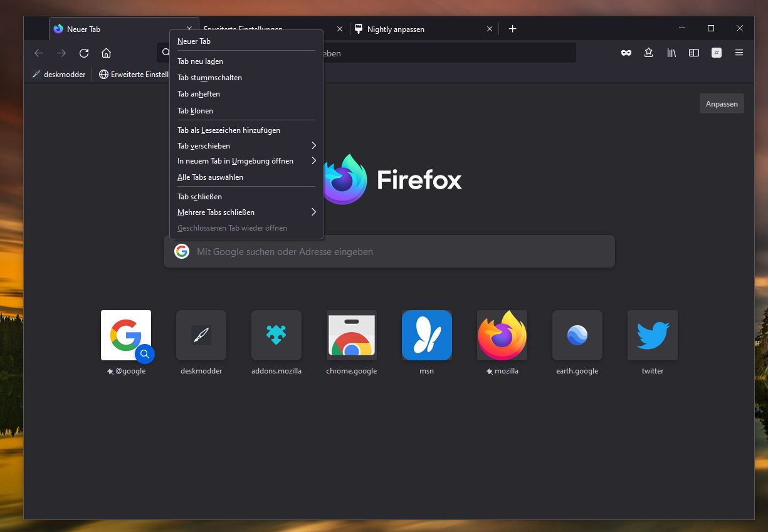768x532 pixels.
Task: Select Tab neu laden menu entry
Action: point(246,61)
